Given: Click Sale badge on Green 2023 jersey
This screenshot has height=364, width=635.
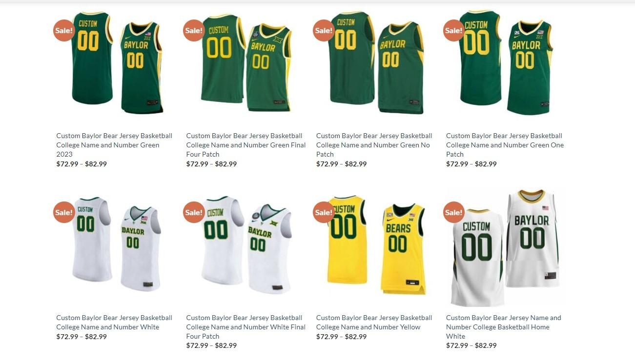Looking at the screenshot, I should [x=64, y=30].
